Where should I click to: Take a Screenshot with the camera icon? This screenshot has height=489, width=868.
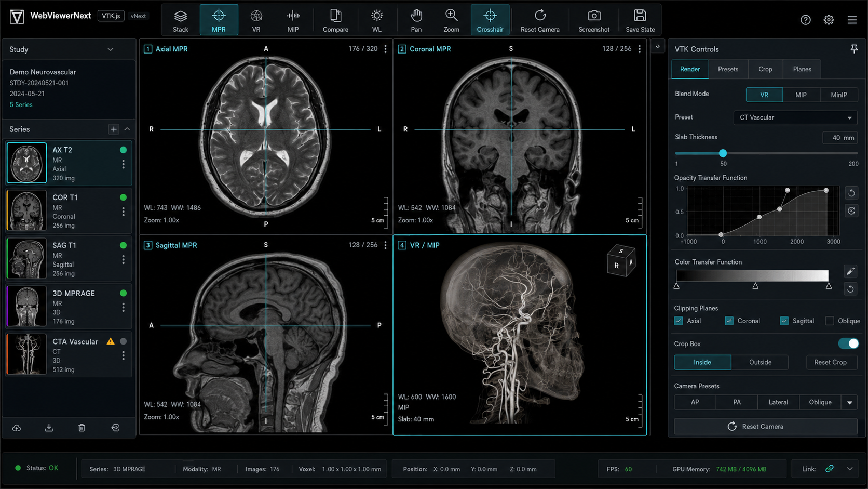click(594, 20)
